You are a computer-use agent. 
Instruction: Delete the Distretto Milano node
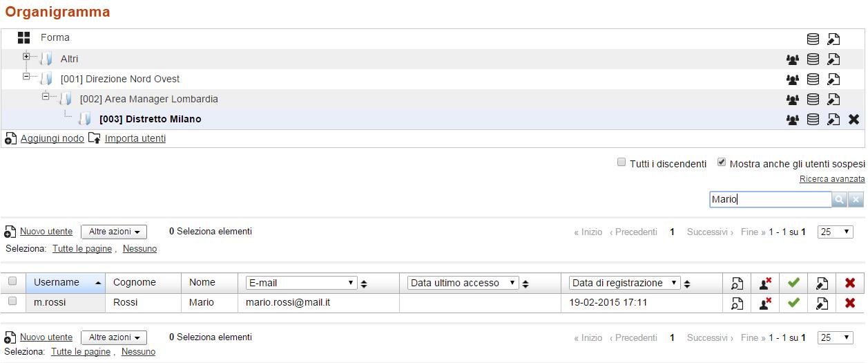(x=853, y=119)
